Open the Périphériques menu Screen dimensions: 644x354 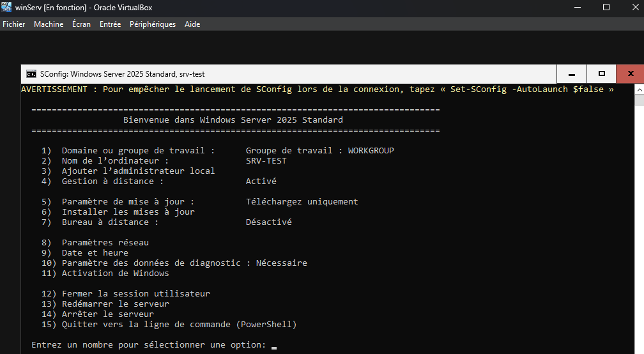coord(153,24)
